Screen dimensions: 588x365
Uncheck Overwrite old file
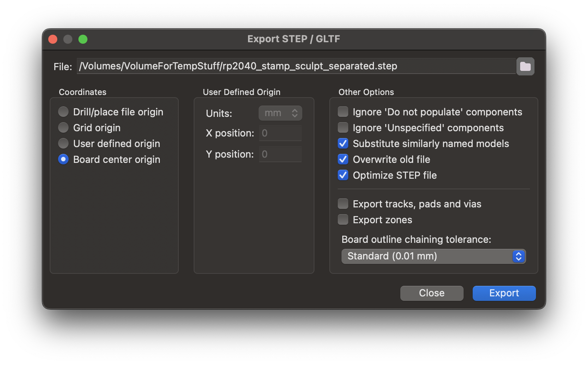point(343,159)
